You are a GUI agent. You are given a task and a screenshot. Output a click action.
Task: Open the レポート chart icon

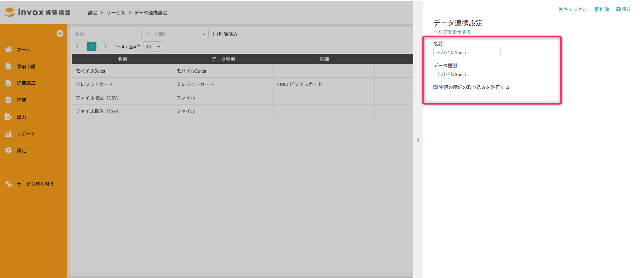(8, 133)
